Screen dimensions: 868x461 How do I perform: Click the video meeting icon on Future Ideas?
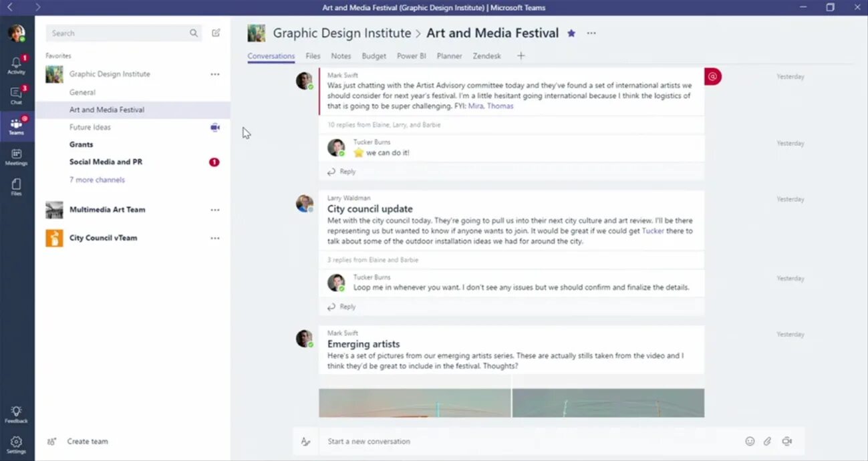[x=214, y=127]
